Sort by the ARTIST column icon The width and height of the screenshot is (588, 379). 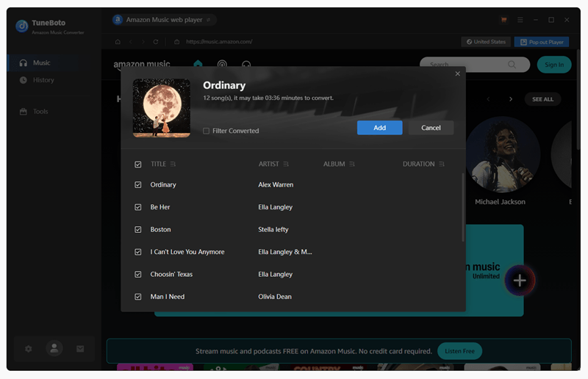[286, 165]
